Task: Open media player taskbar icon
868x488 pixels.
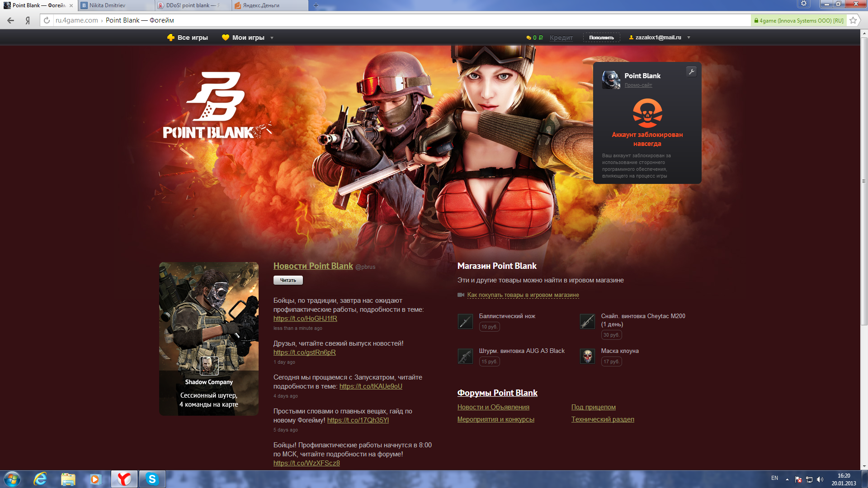Action: (x=95, y=479)
